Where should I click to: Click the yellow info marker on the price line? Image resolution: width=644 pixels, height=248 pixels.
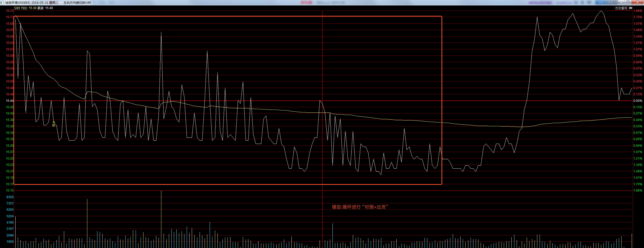pyautogui.click(x=53, y=124)
